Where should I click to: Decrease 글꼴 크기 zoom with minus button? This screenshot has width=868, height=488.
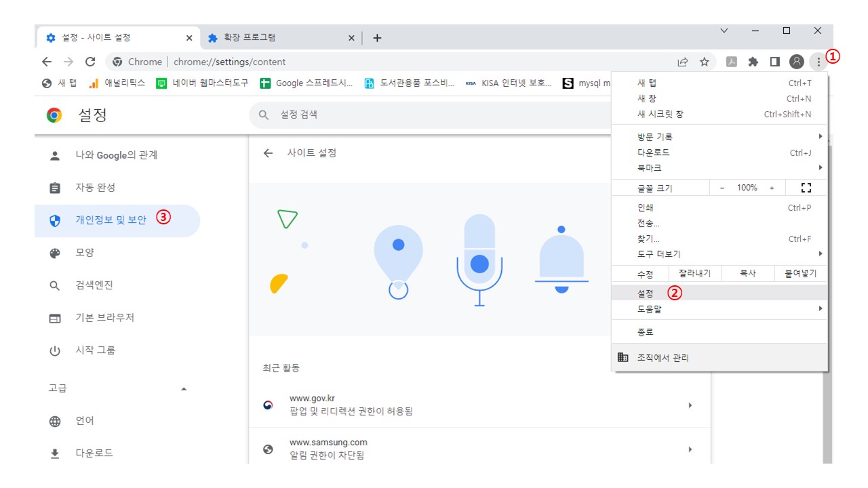tap(722, 188)
